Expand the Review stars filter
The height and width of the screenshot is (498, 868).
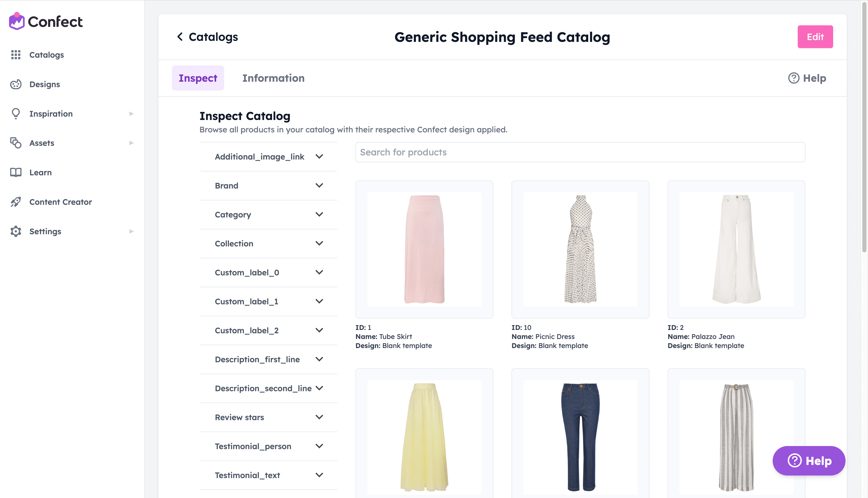268,417
